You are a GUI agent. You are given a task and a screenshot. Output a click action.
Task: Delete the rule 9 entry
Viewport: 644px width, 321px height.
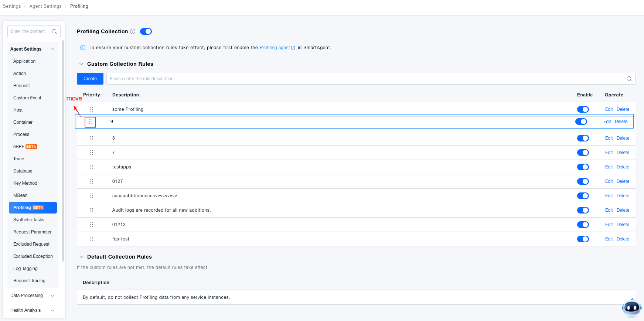(621, 122)
